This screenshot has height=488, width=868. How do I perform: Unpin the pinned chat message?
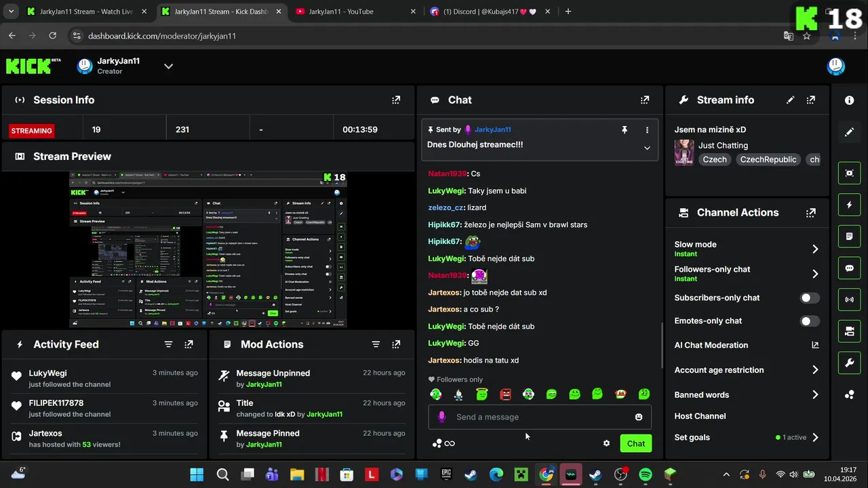pyautogui.click(x=625, y=129)
